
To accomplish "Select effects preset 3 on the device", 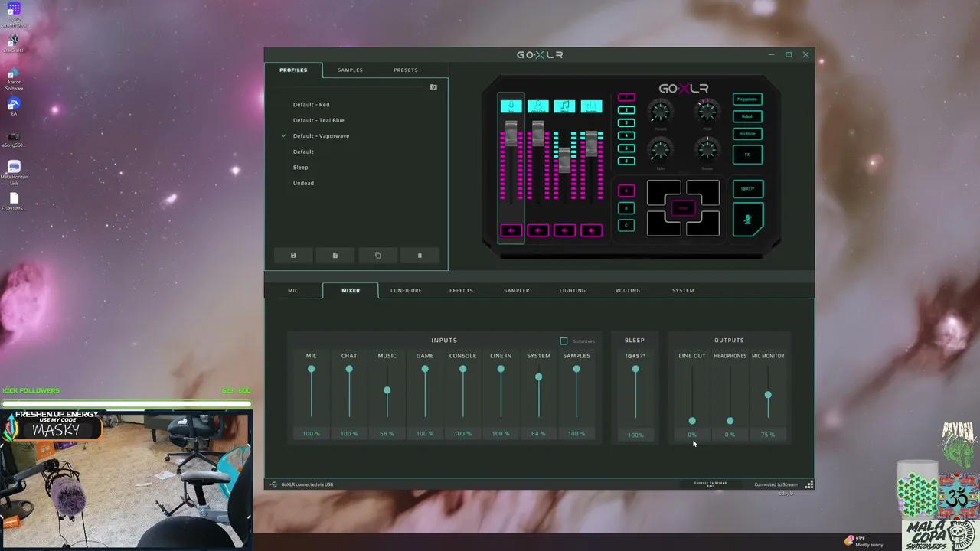I will click(x=626, y=122).
